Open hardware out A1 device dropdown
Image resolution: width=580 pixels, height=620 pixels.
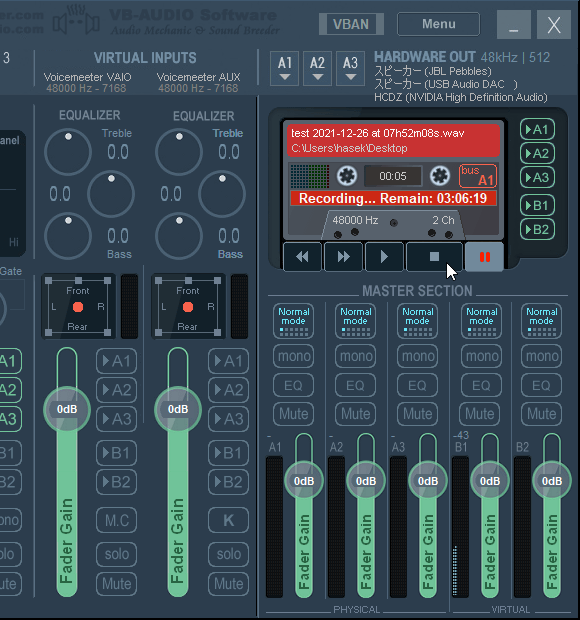285,68
